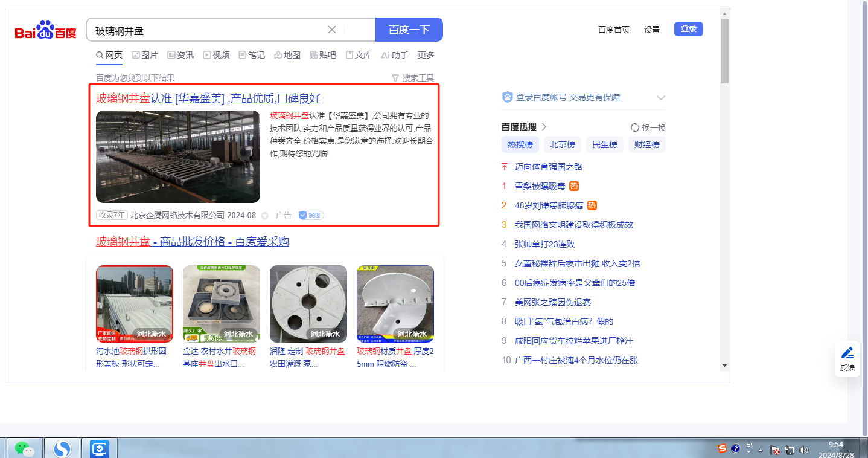The image size is (868, 458).
Task: Select the 民生榜 tab
Action: [605, 144]
